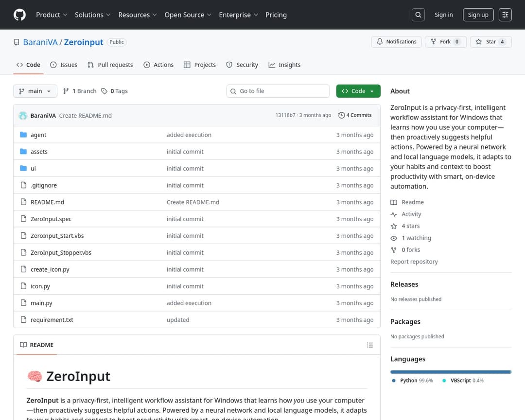
Task: Fork the Zeroinput repository
Action: [x=445, y=42]
